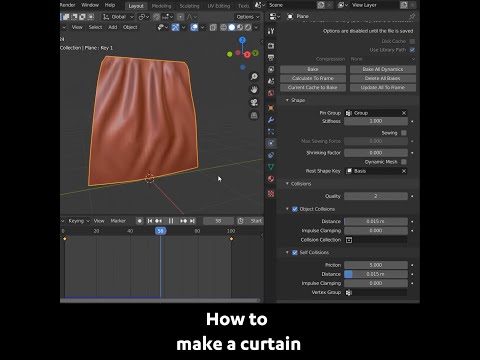This screenshot has width=480, height=360.
Task: Click the red X axis gizmo ball
Action: 247,55
